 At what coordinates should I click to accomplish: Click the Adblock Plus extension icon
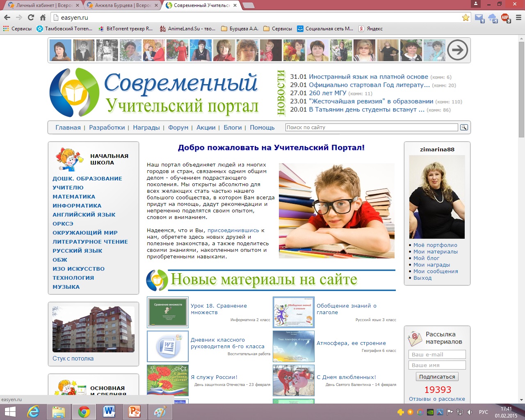pyautogui.click(x=505, y=18)
